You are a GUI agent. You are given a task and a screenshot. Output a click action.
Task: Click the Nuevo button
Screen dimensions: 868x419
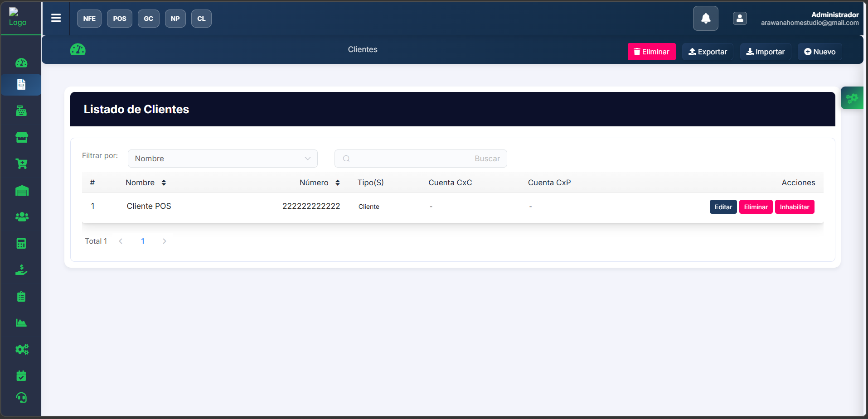pos(820,52)
